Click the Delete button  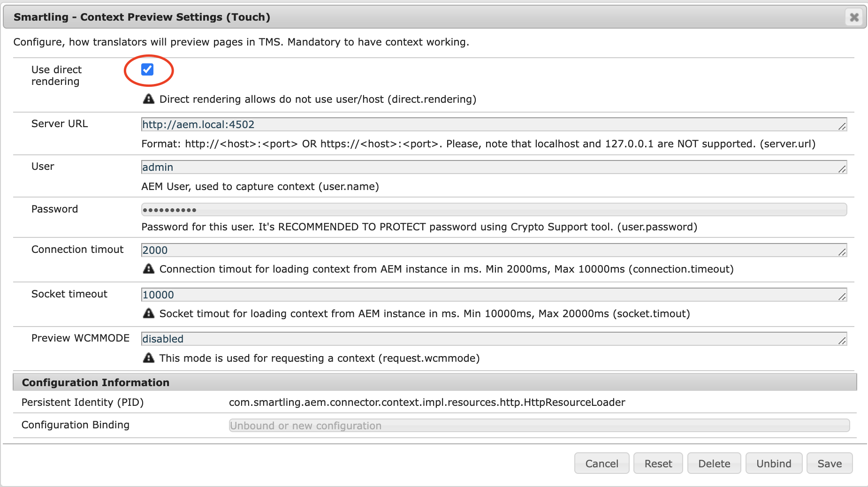coord(714,464)
